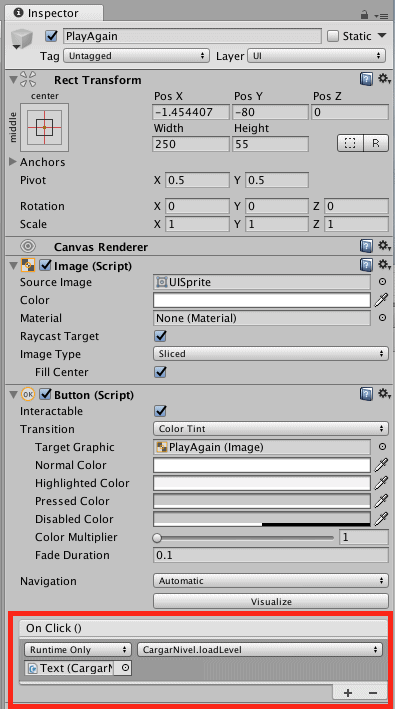Open Button script gear settings menu
Viewport: 395px width, 709px height.
pos(384,394)
